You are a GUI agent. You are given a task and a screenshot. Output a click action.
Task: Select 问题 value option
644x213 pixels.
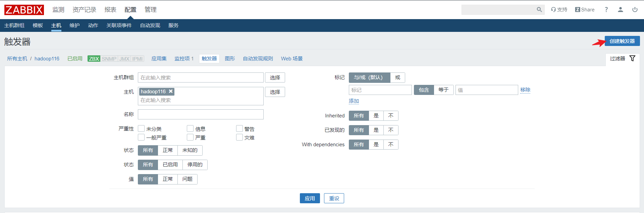pos(187,179)
